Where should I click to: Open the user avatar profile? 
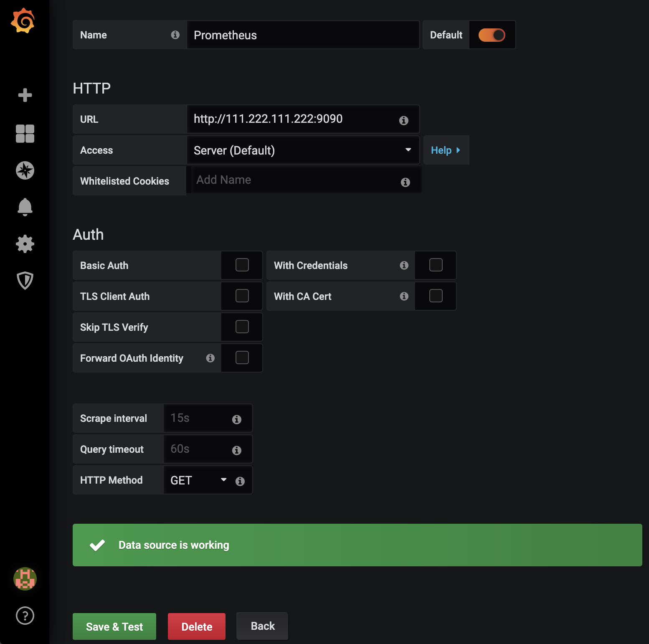25,579
